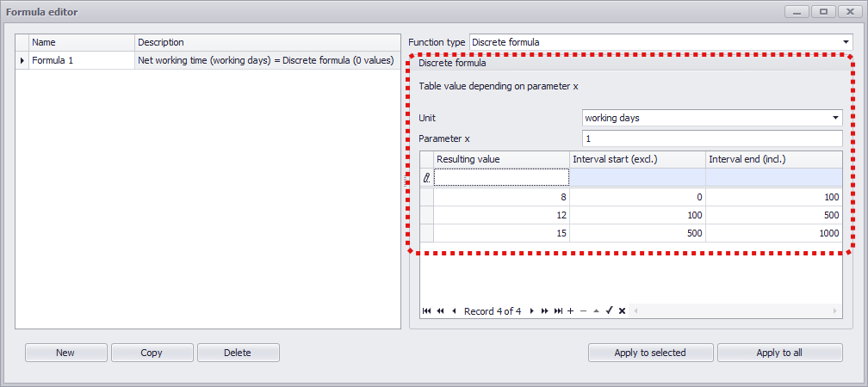868x387 pixels.
Task: Select interval start cell 500
Action: tap(638, 233)
